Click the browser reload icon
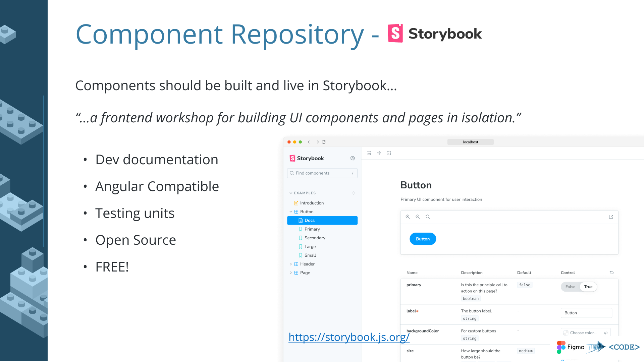The height and width of the screenshot is (362, 644). click(x=324, y=142)
